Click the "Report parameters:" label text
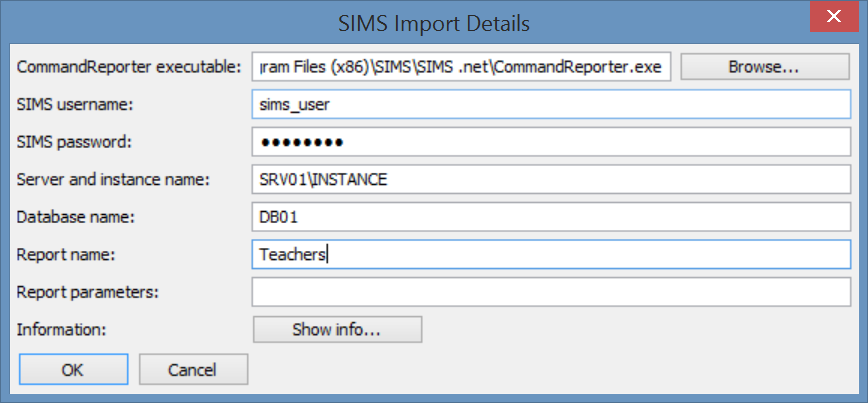868x403 pixels. 87,292
